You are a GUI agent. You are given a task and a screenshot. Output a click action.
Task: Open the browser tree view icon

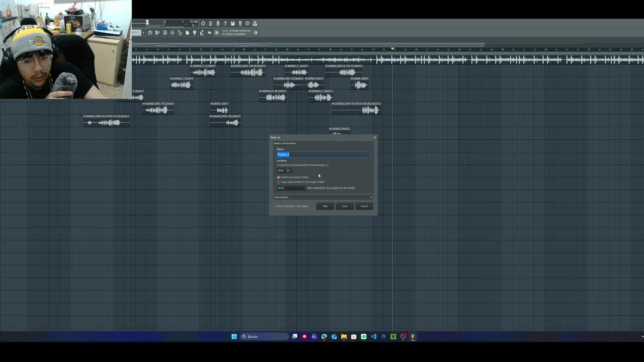(180, 33)
